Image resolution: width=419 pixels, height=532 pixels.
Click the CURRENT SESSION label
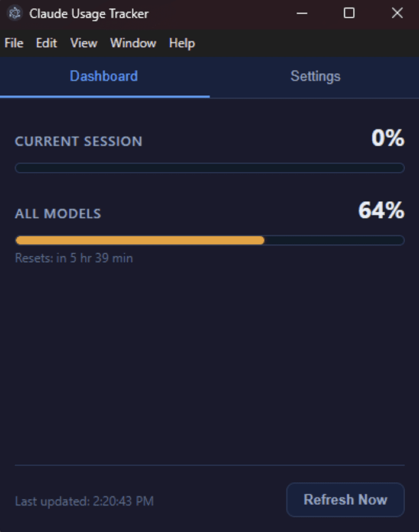pyautogui.click(x=78, y=141)
